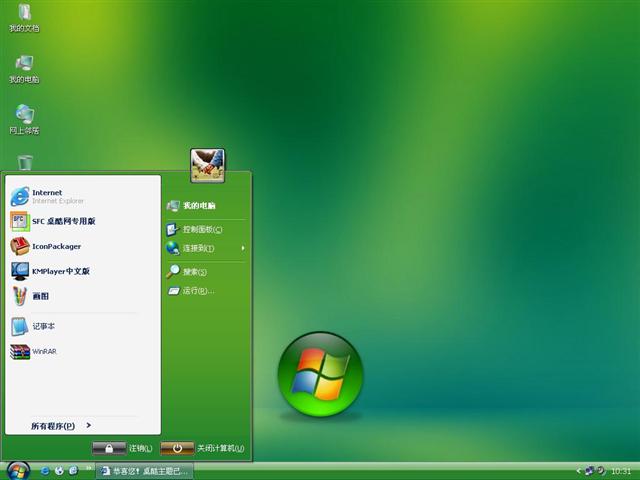This screenshot has width=640, height=480.
Task: Click the Start orb on taskbar
Action: 18,471
